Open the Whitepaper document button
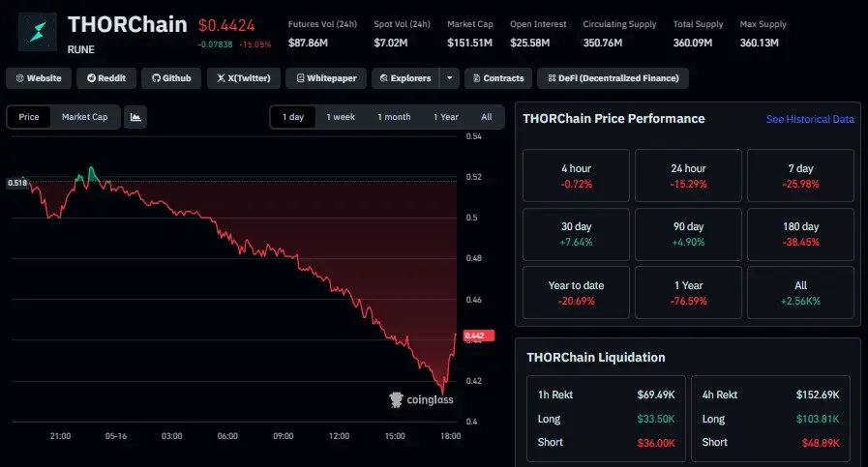The image size is (868, 467). coord(326,78)
